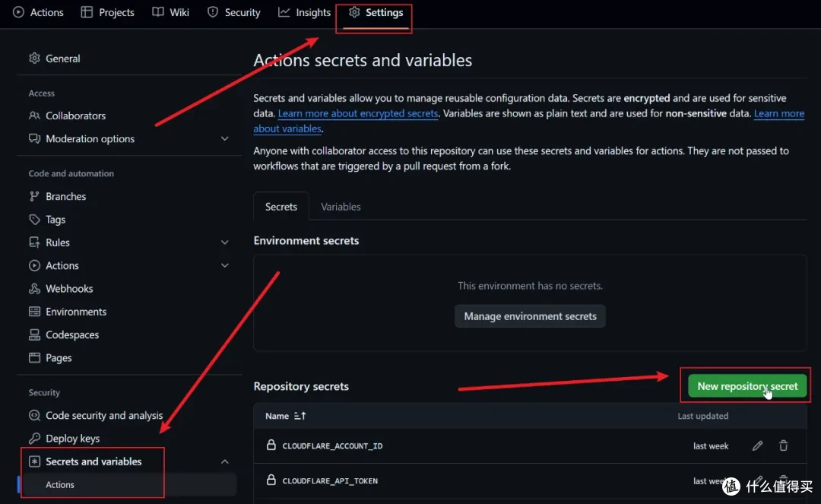Click the Insights graph icon

point(284,12)
